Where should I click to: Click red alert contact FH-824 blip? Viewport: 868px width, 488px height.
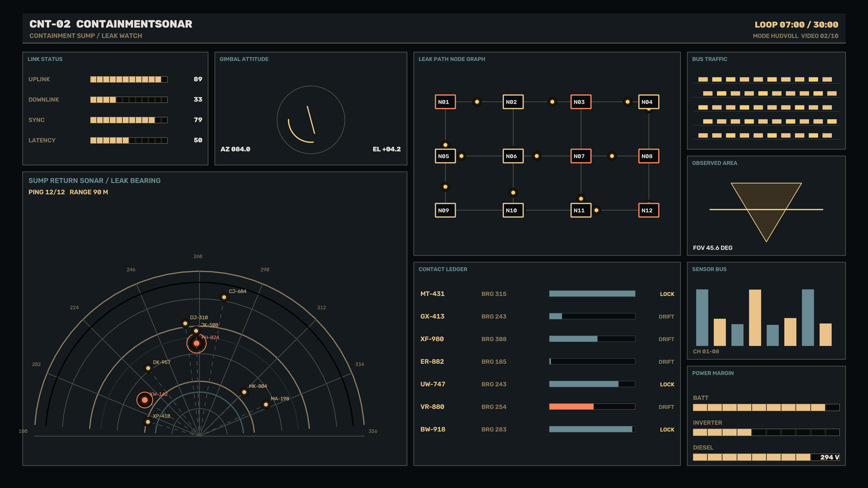196,343
